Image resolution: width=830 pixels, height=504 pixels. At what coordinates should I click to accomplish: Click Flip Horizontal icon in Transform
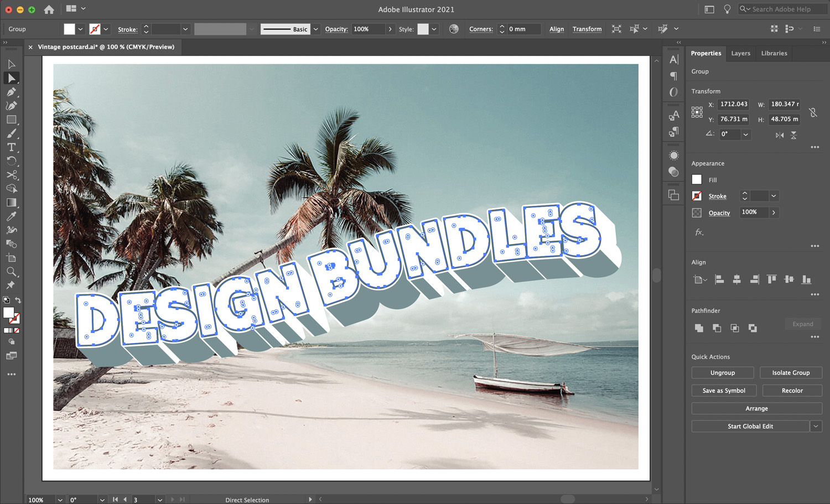[x=780, y=135]
